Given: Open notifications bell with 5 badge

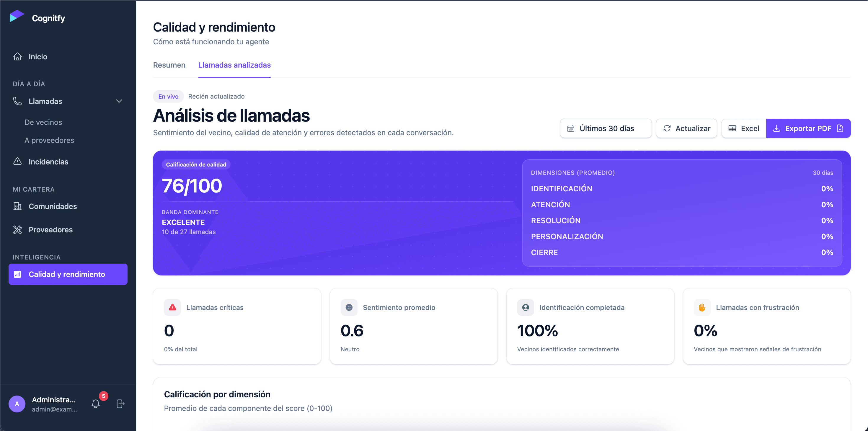Looking at the screenshot, I should [96, 404].
